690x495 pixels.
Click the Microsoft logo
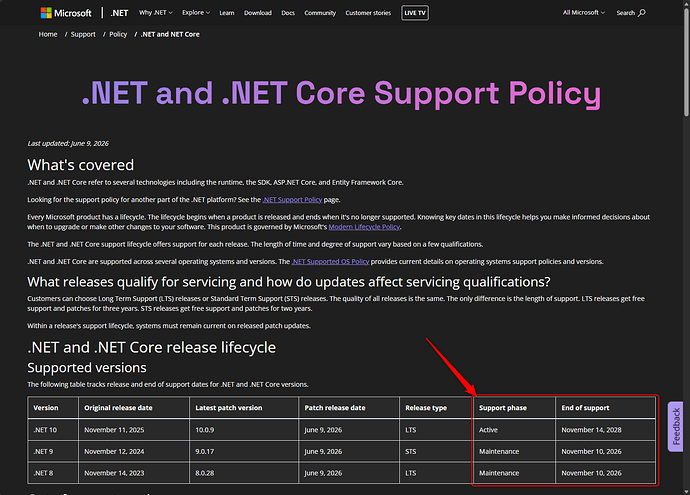click(x=66, y=13)
